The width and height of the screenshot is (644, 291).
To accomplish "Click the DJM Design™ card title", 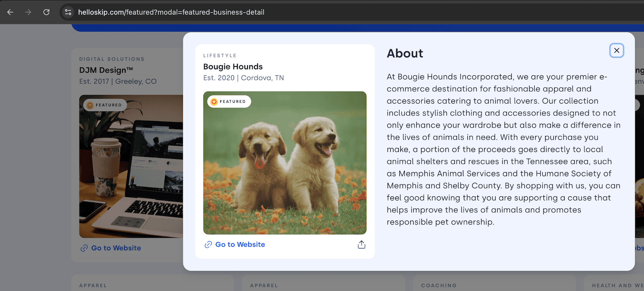I will click(106, 70).
